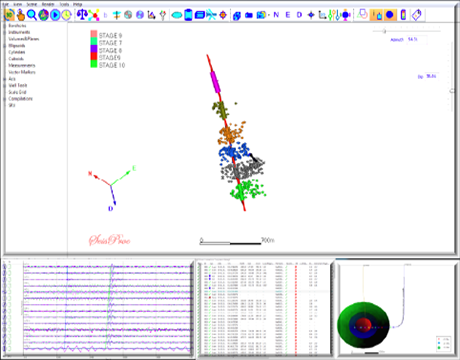Set view to East with E button
Screen dimensions: 460x360
pyautogui.click(x=288, y=15)
